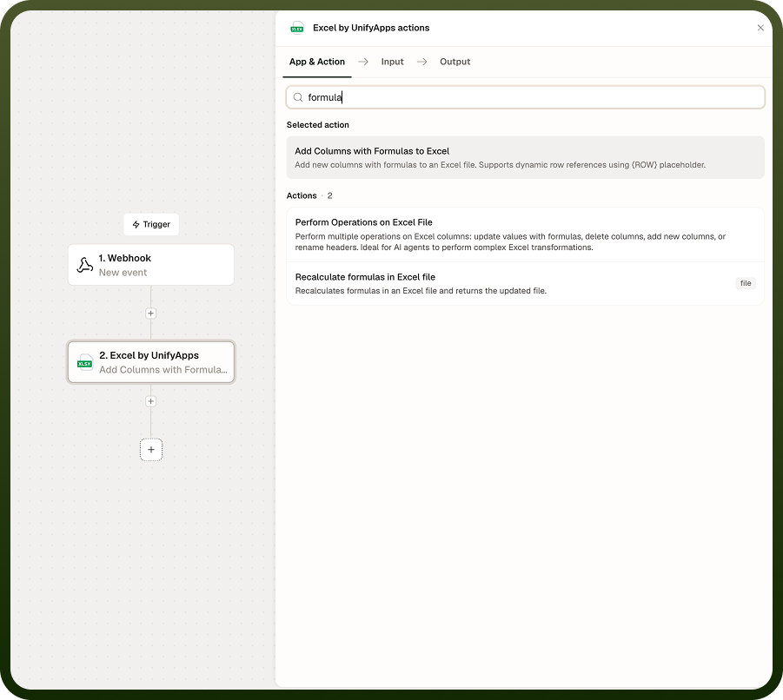Image resolution: width=783 pixels, height=700 pixels.
Task: Add step between Webhook and Excel nodes
Action: pos(151,314)
